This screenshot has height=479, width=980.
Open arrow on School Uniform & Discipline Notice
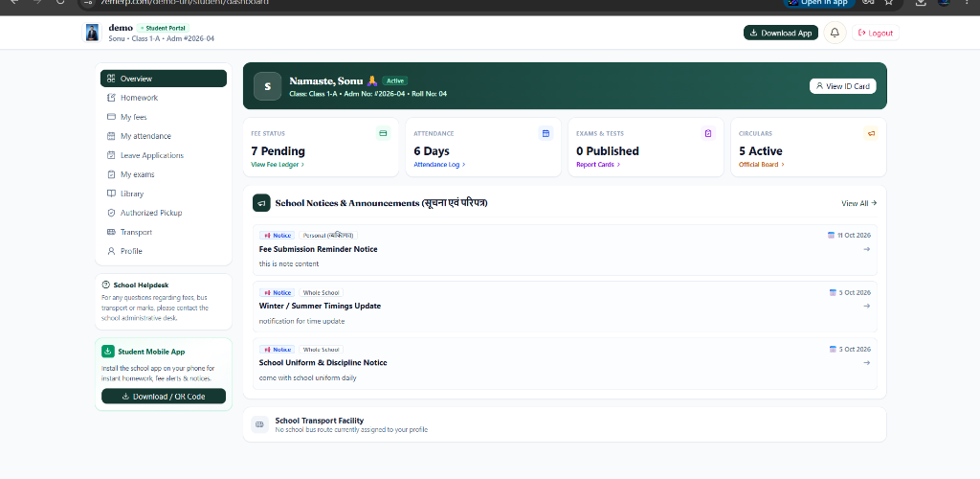[866, 363]
